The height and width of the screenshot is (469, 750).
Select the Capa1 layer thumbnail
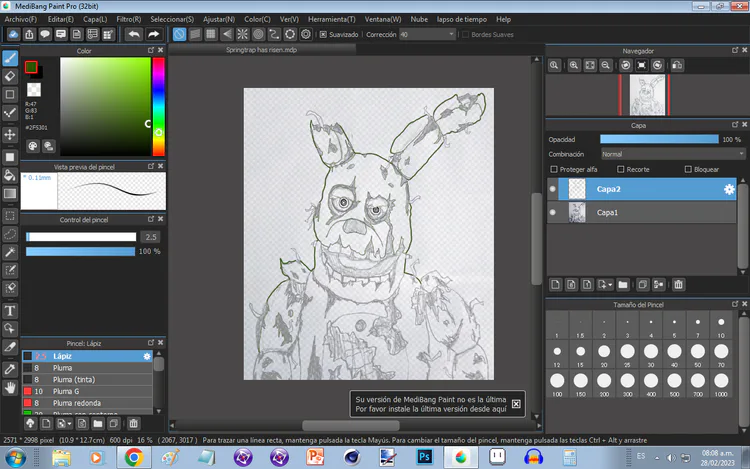pyautogui.click(x=577, y=212)
